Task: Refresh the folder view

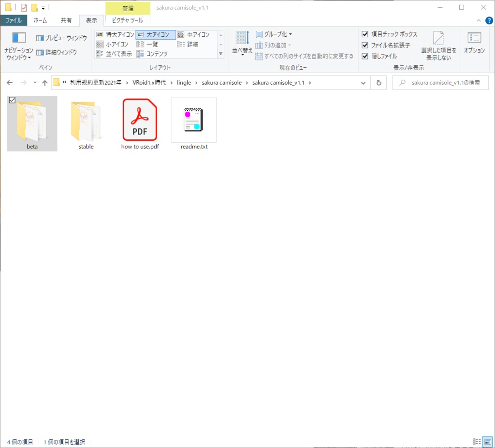Action: tap(379, 83)
